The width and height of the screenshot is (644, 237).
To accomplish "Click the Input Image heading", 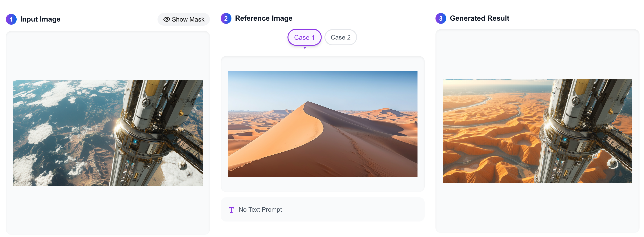I will point(40,19).
